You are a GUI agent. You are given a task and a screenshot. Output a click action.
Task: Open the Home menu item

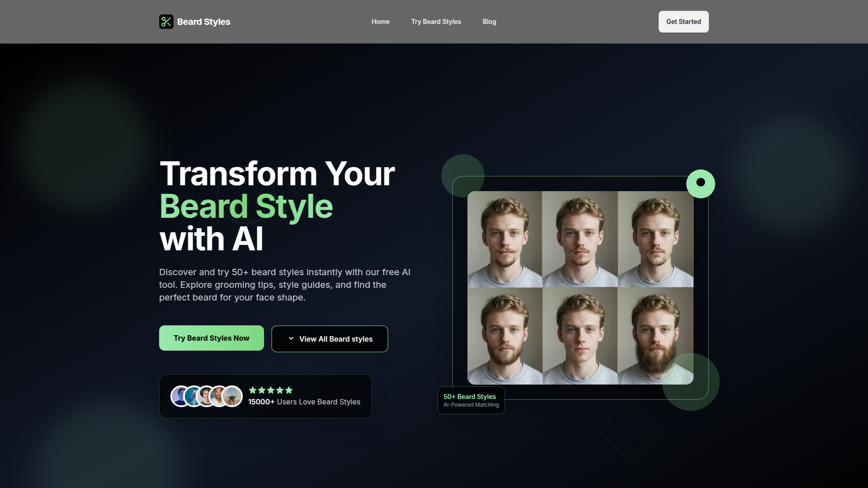pos(380,22)
